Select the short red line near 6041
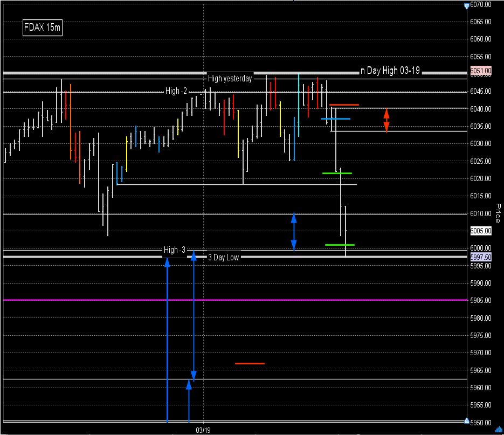This screenshot has height=435, width=504. coord(344,105)
